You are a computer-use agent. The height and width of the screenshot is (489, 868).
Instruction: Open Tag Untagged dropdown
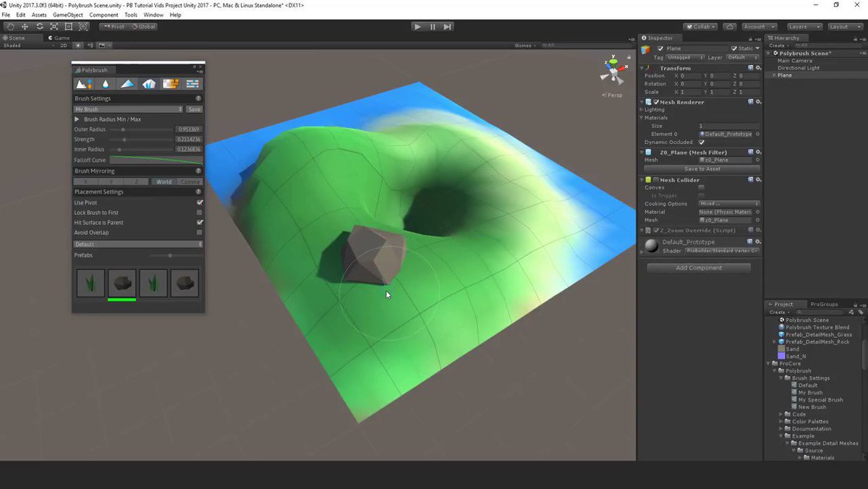686,57
